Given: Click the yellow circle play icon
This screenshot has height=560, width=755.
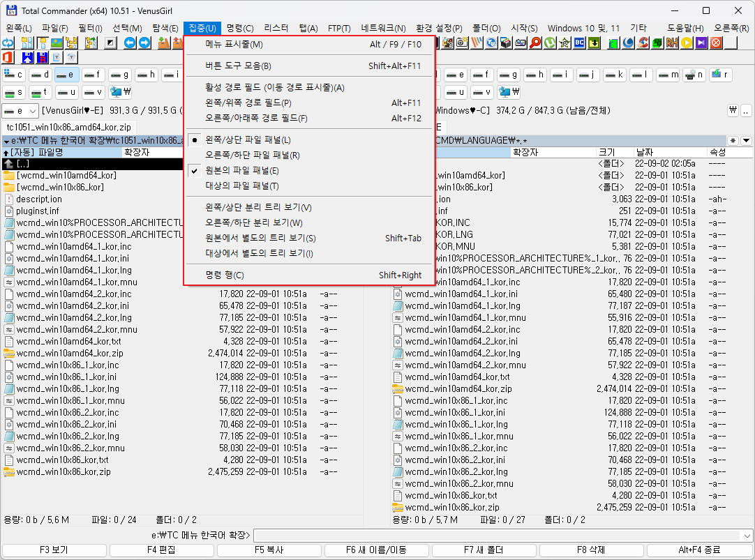Looking at the screenshot, I should (x=687, y=43).
